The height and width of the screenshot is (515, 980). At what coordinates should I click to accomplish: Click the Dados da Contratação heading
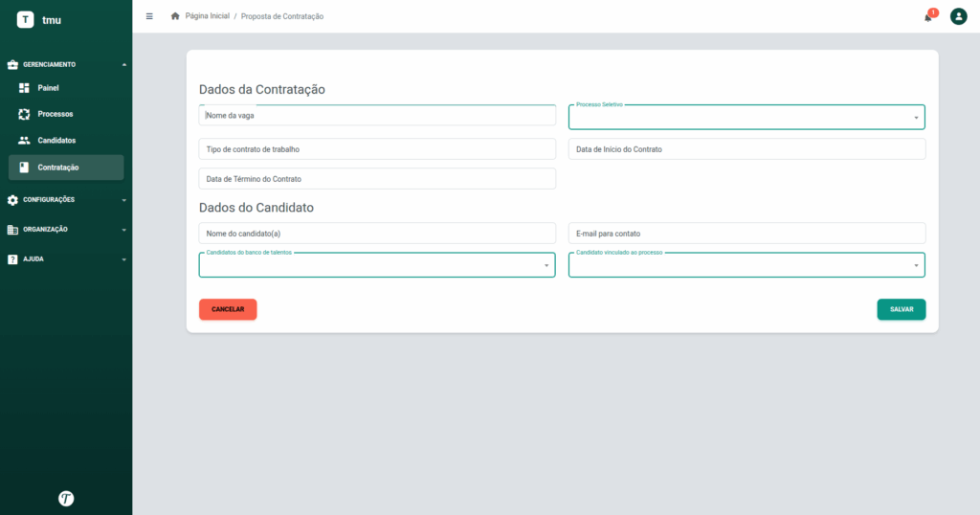point(262,89)
